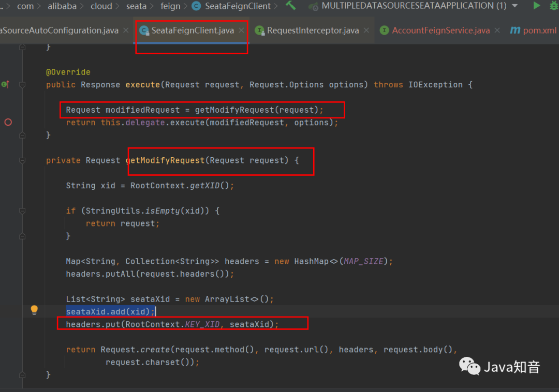
Task: Collapse the getModifyRequest method fold marker
Action: coord(22,160)
